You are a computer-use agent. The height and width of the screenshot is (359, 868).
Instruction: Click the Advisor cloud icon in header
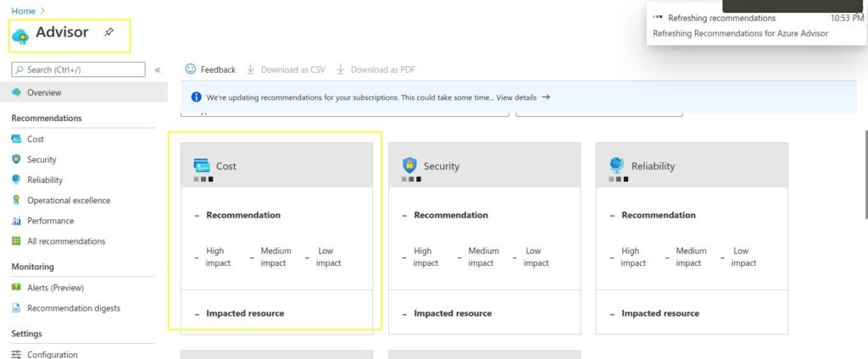click(x=20, y=36)
